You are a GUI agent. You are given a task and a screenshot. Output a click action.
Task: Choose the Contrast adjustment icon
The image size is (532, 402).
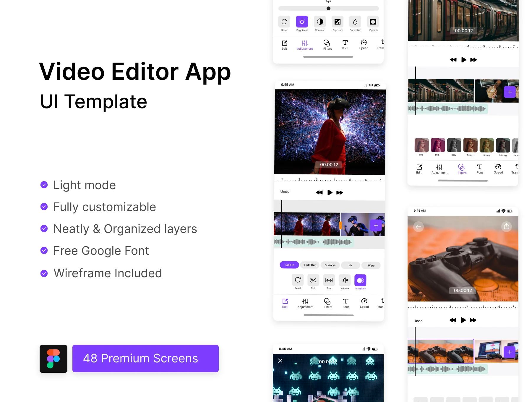coord(320,22)
